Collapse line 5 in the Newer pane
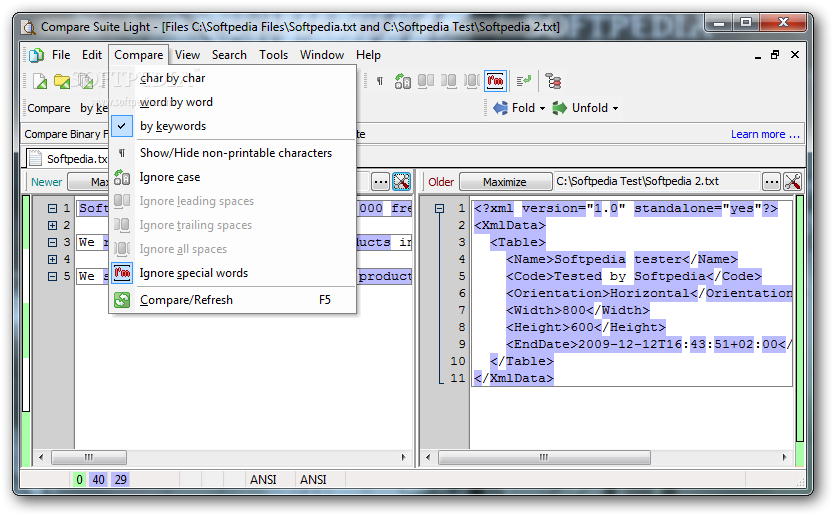This screenshot has height=516, width=834. click(x=52, y=277)
